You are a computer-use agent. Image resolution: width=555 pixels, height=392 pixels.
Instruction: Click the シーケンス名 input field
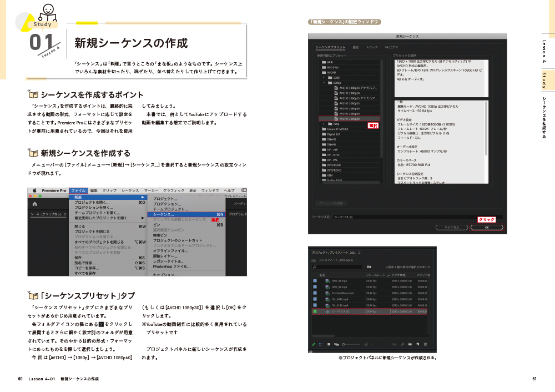click(x=389, y=215)
